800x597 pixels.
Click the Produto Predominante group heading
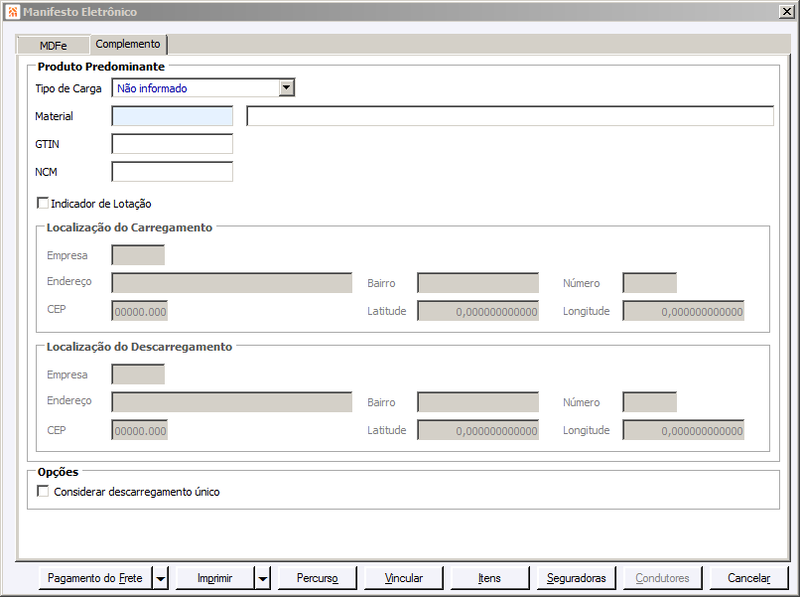click(x=101, y=66)
